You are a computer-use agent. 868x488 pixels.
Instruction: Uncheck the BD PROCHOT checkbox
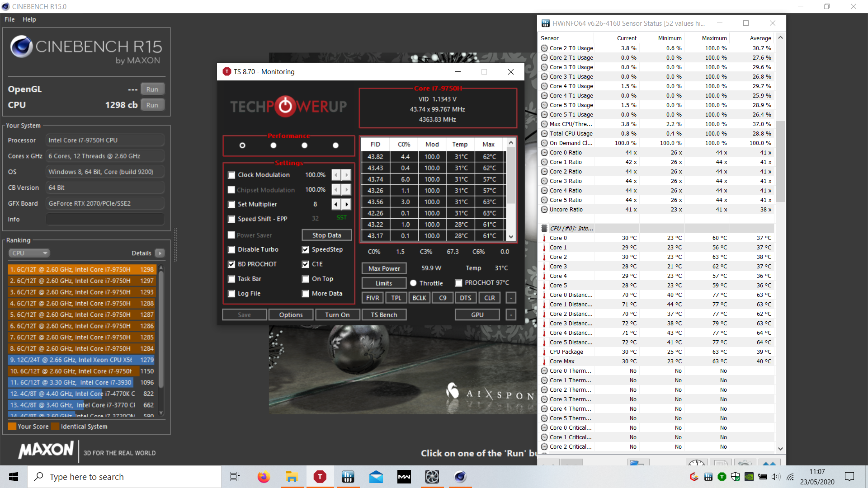pos(231,264)
